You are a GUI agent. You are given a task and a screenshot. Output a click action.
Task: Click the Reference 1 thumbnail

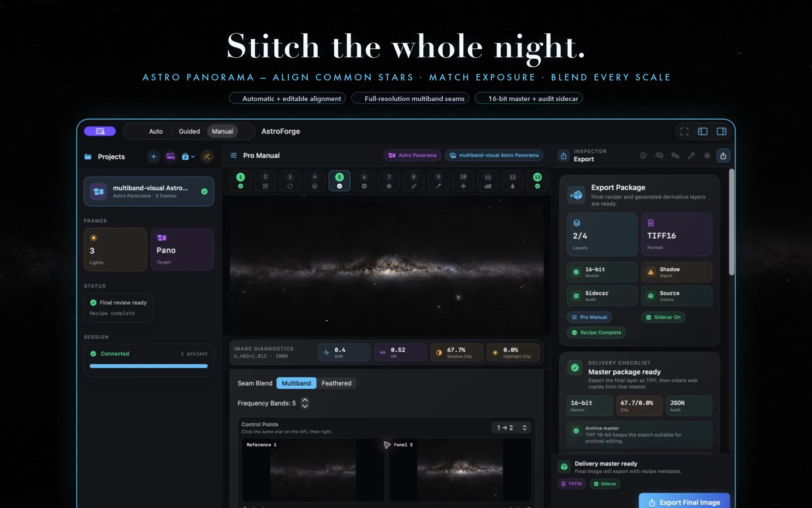click(313, 470)
